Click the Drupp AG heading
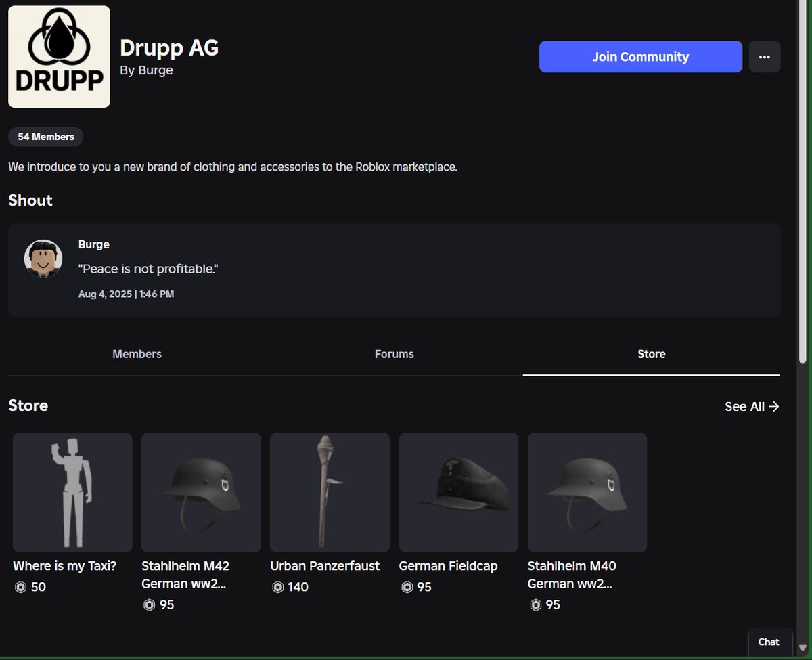 (x=169, y=47)
